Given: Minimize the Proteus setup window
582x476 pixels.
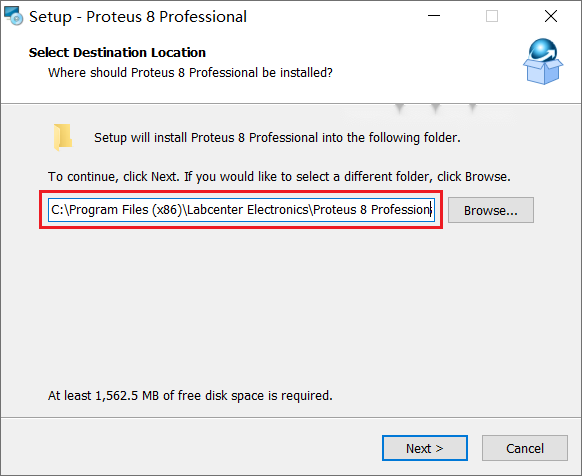Looking at the screenshot, I should click(434, 16).
